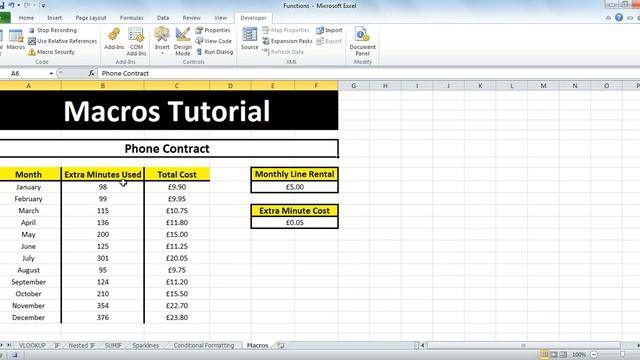Switch to the Home tab
Viewport: 640px width, 360px height.
[x=26, y=18]
